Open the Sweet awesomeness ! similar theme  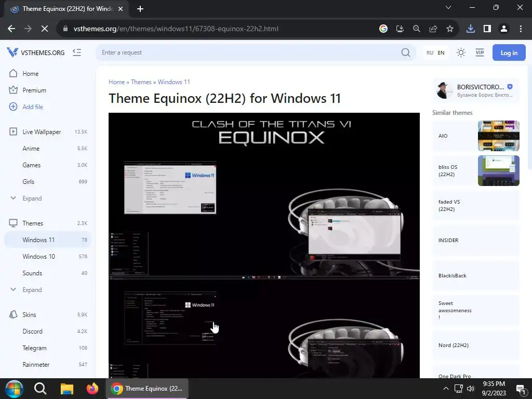click(476, 311)
